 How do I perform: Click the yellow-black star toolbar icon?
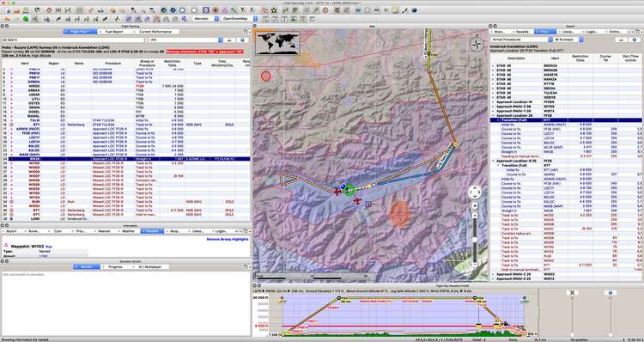pos(274,10)
